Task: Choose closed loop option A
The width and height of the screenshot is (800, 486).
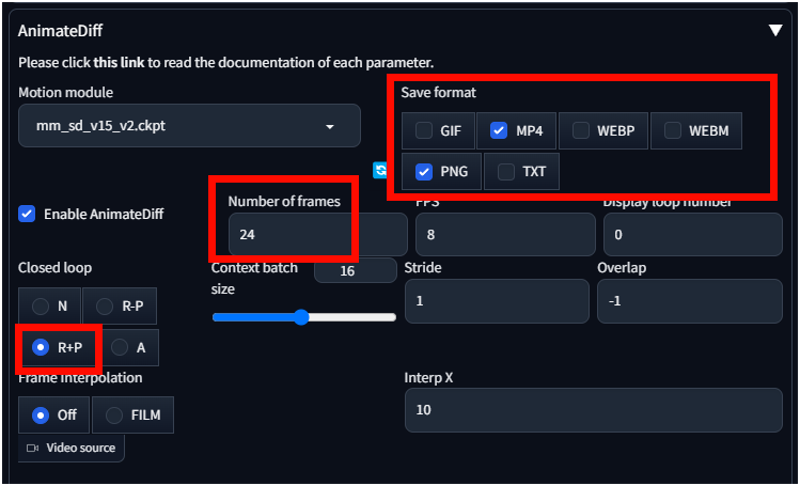Action: pos(119,347)
